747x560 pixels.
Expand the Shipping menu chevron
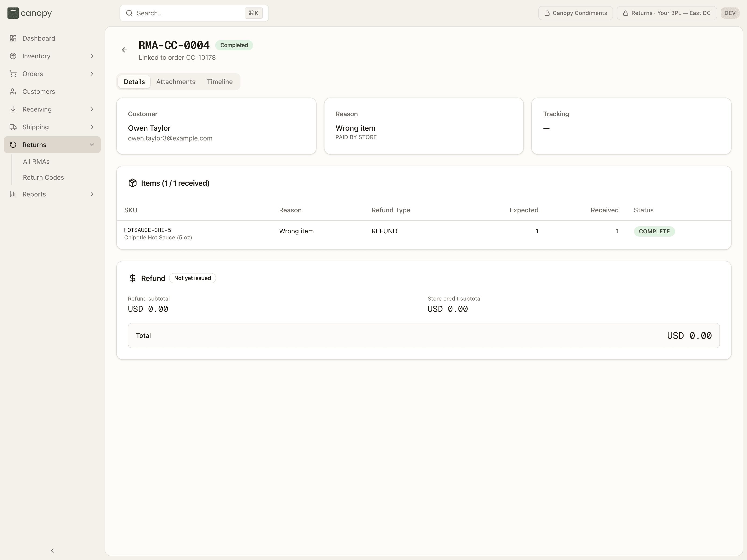pyautogui.click(x=92, y=127)
